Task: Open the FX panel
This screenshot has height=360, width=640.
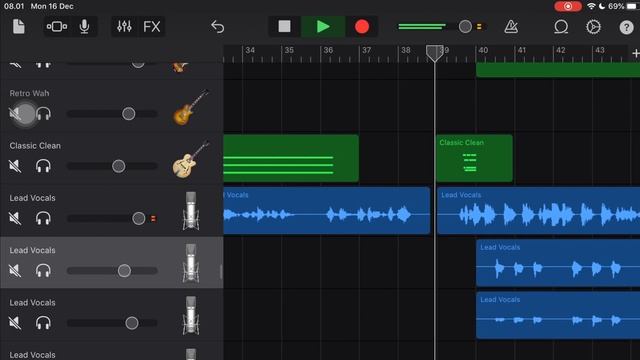Action: coord(152,27)
